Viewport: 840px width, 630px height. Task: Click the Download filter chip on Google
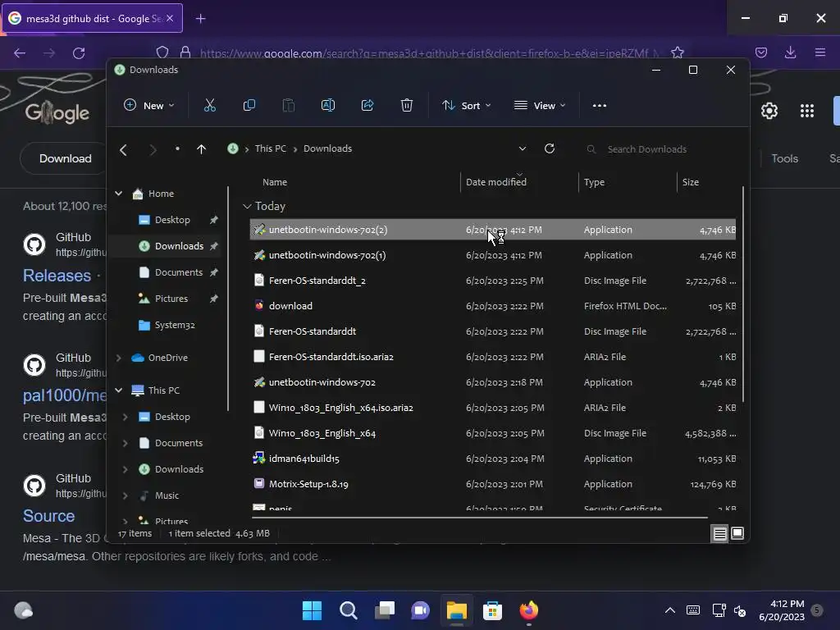coord(65,158)
